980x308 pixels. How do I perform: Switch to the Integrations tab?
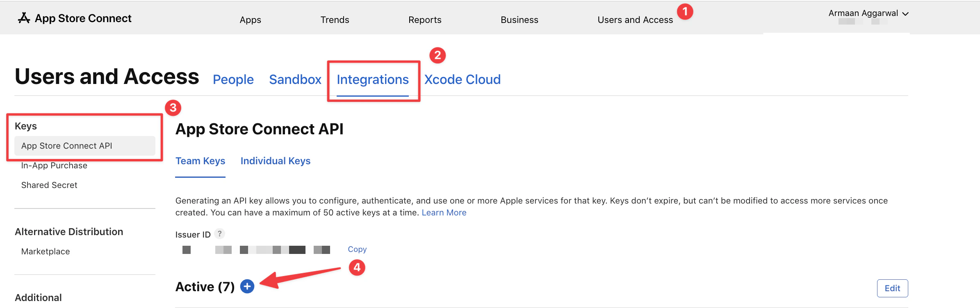coord(373,79)
